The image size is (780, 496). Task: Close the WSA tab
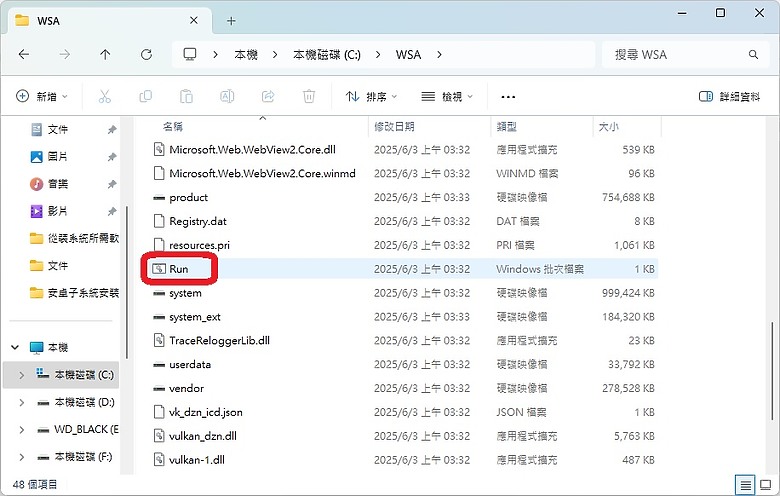(x=194, y=20)
